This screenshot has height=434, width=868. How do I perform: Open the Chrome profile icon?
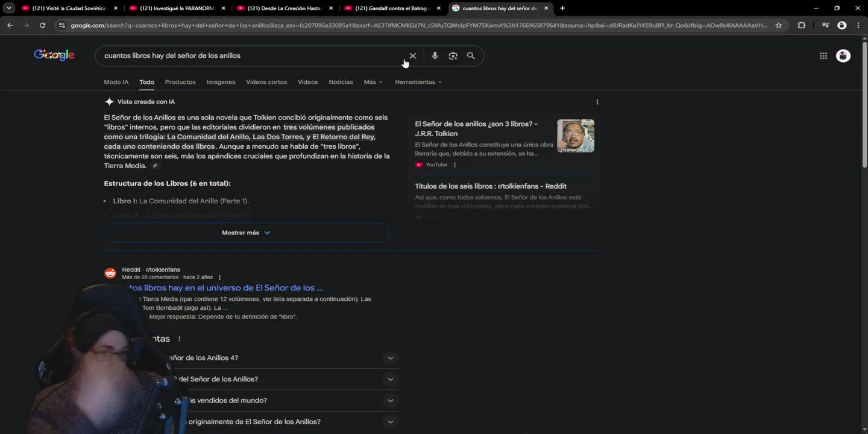click(842, 25)
